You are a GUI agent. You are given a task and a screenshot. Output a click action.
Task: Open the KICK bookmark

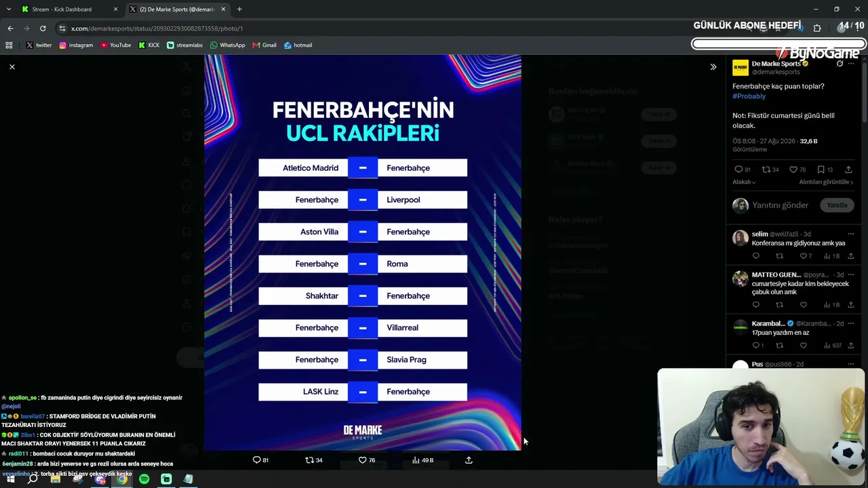click(x=149, y=45)
